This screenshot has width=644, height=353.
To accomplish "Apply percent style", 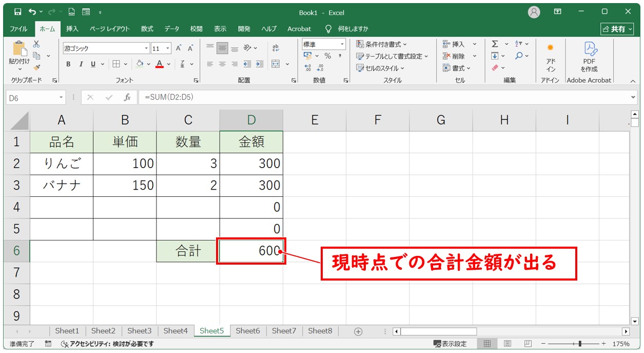I will click(x=327, y=56).
